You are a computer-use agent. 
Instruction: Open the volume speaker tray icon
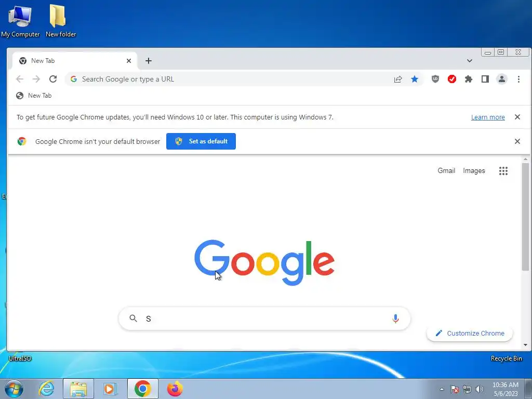click(480, 389)
